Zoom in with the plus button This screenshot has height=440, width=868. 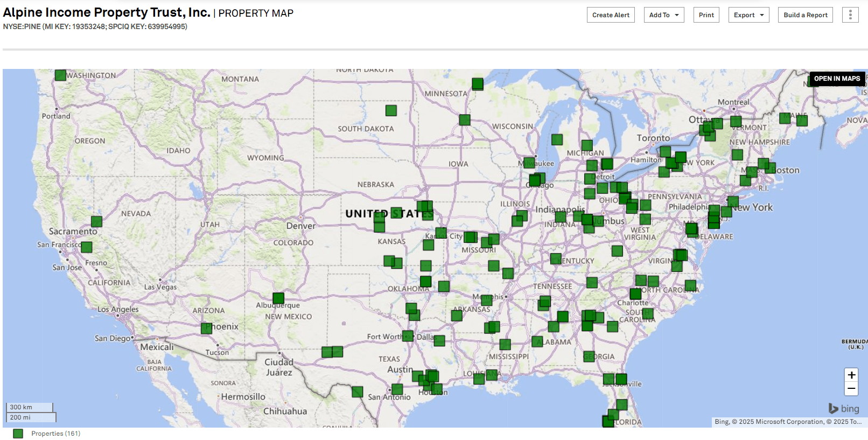(851, 375)
